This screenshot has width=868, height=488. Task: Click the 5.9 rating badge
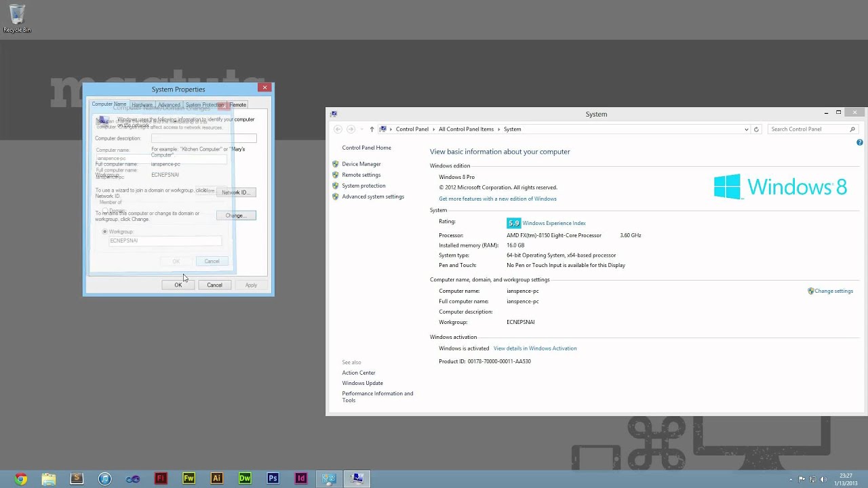coord(513,223)
